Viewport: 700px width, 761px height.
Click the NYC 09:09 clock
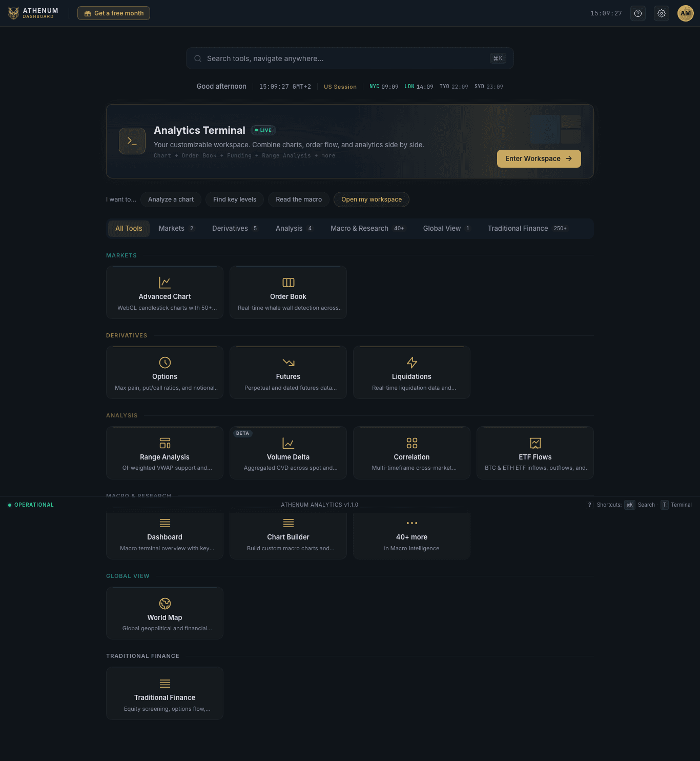pos(384,87)
